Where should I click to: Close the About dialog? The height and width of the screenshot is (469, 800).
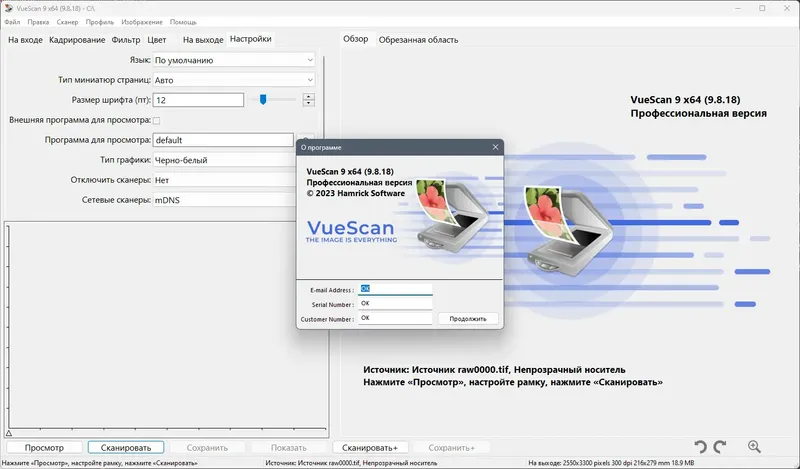(495, 147)
